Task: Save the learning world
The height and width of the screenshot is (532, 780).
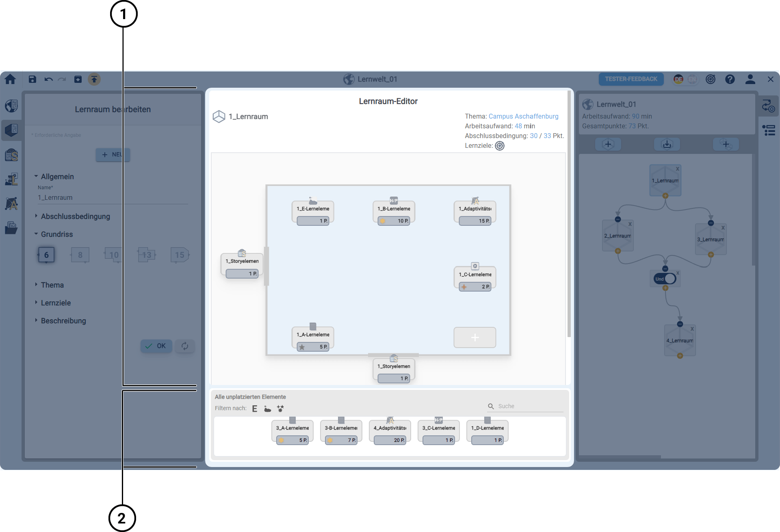Action: coord(32,79)
